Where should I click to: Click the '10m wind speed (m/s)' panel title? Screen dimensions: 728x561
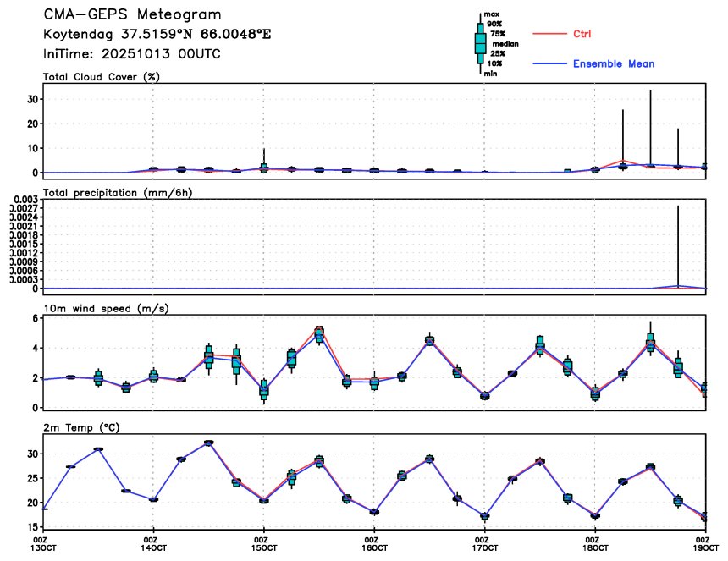click(106, 309)
